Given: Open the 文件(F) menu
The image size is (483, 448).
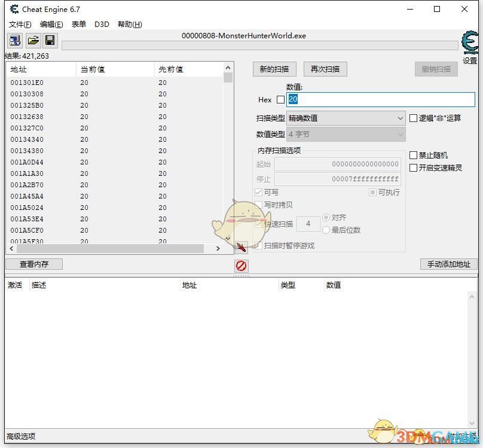Looking at the screenshot, I should [x=20, y=25].
